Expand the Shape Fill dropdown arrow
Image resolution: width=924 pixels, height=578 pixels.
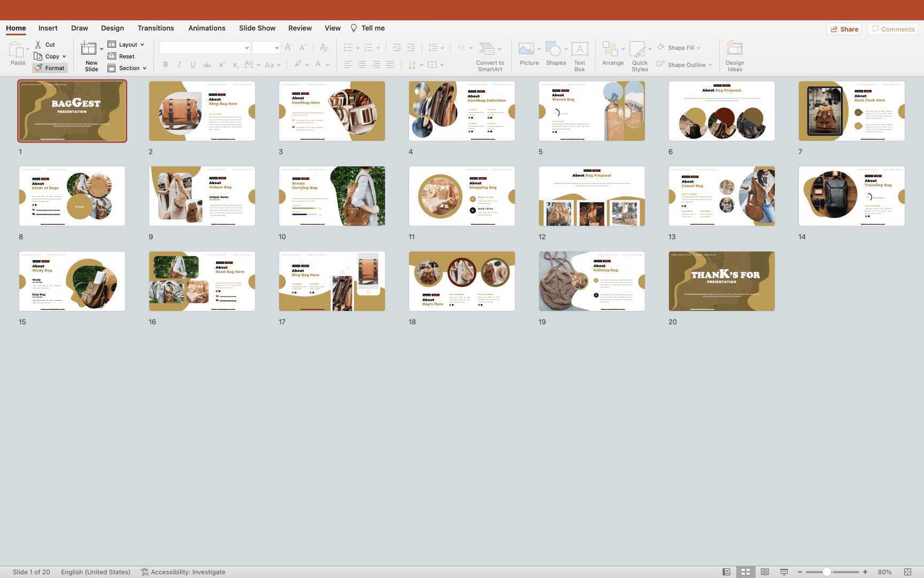(699, 48)
